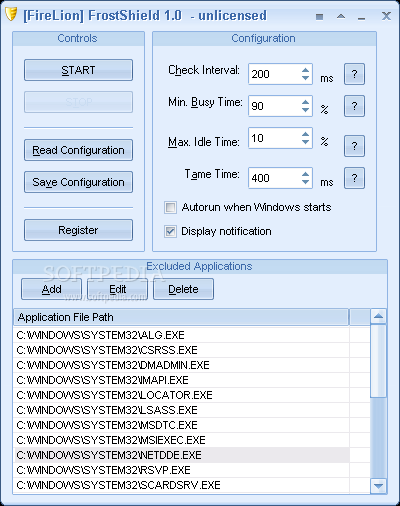Open the Register dialog
The height and width of the screenshot is (506, 400).
tap(78, 230)
